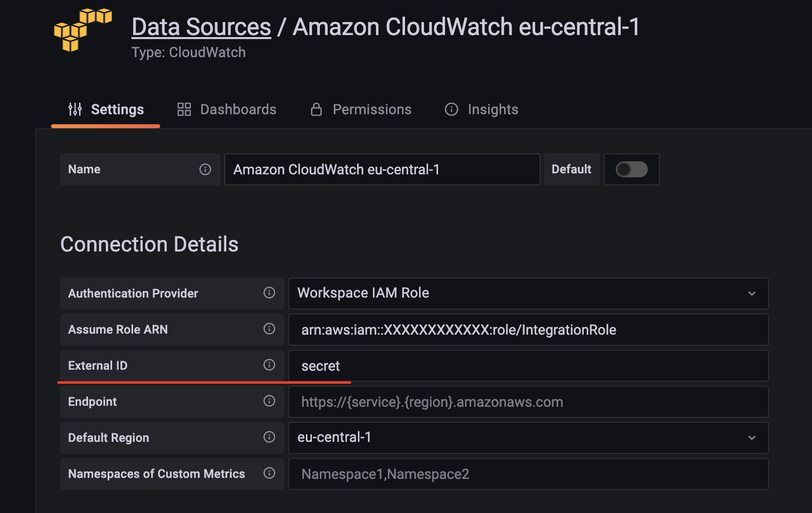Click the Endpoint info icon

point(269,401)
